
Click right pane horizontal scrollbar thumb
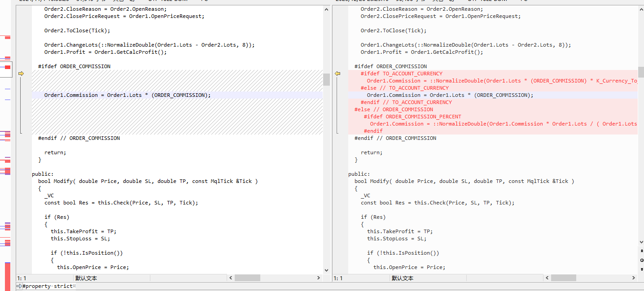[x=564, y=278]
